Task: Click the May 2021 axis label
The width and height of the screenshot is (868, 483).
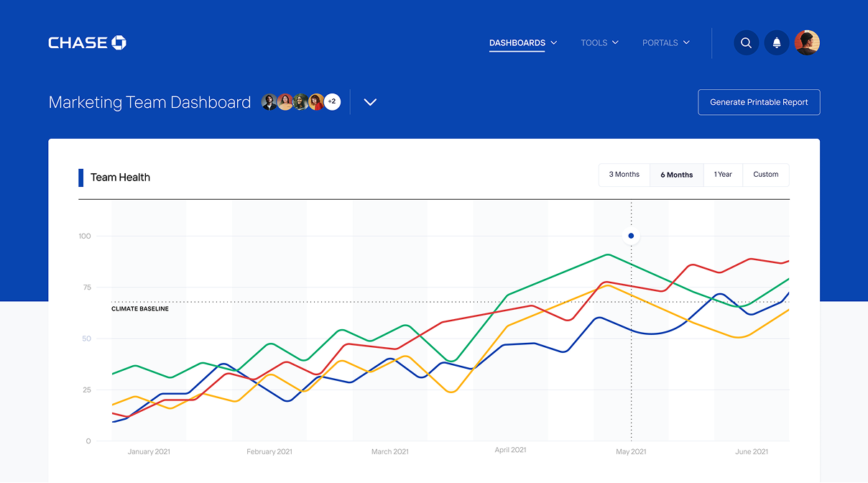Action: click(631, 451)
